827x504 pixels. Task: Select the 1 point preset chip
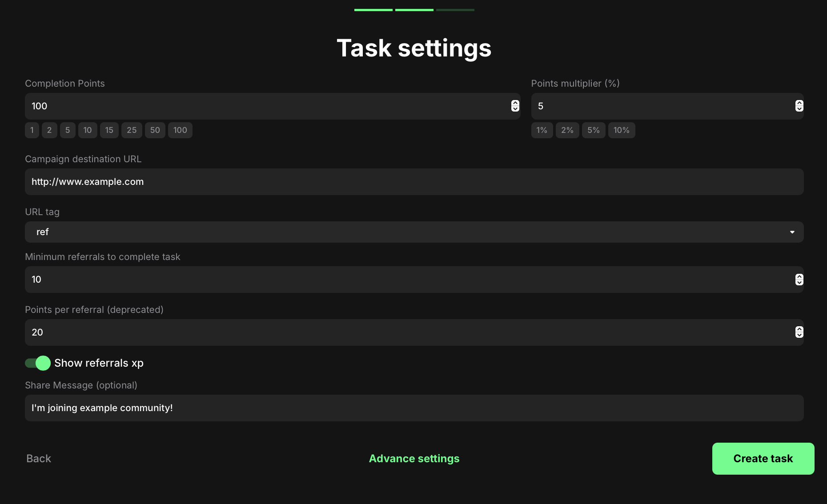[32, 130]
